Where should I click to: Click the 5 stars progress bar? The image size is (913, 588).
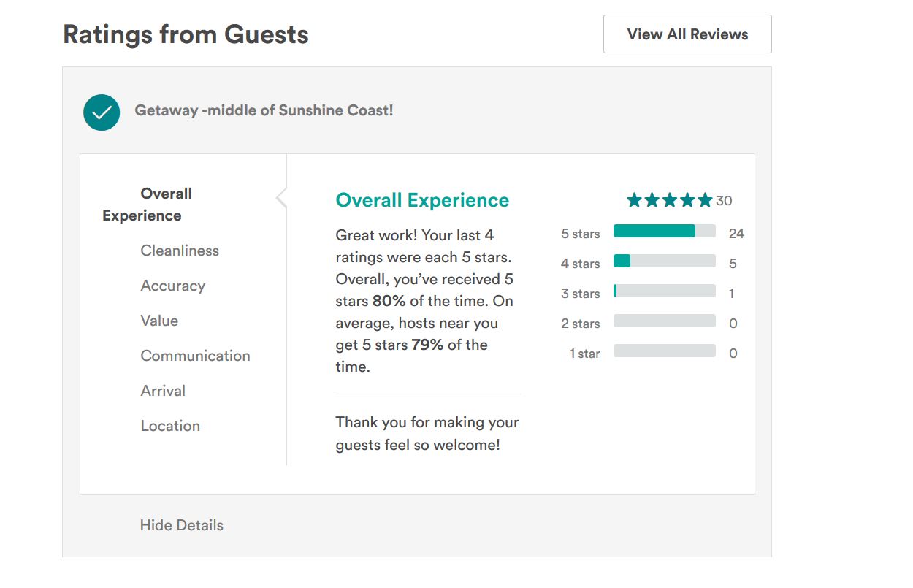point(664,232)
